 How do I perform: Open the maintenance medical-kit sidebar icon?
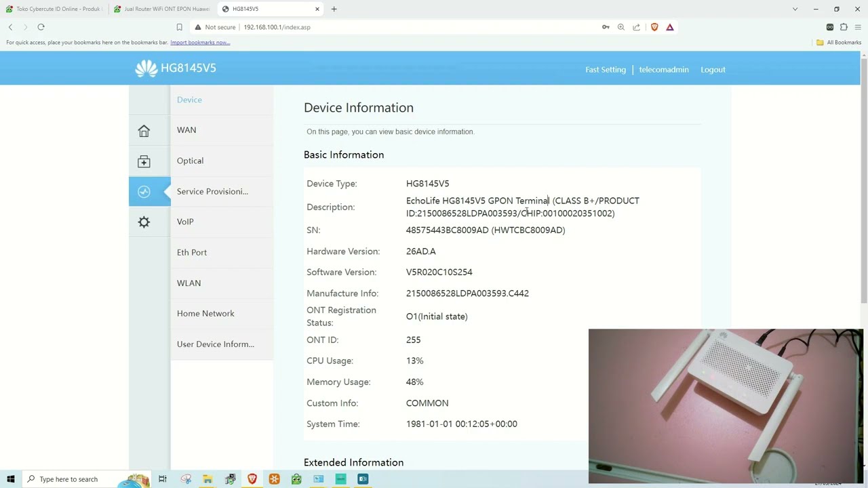144,161
